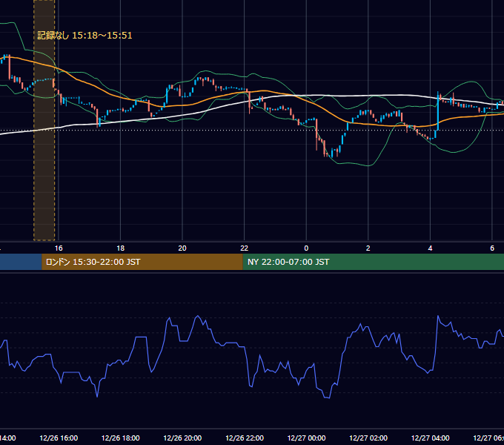
Task: Click the 12/26 16:00 date label
Action: [59, 438]
